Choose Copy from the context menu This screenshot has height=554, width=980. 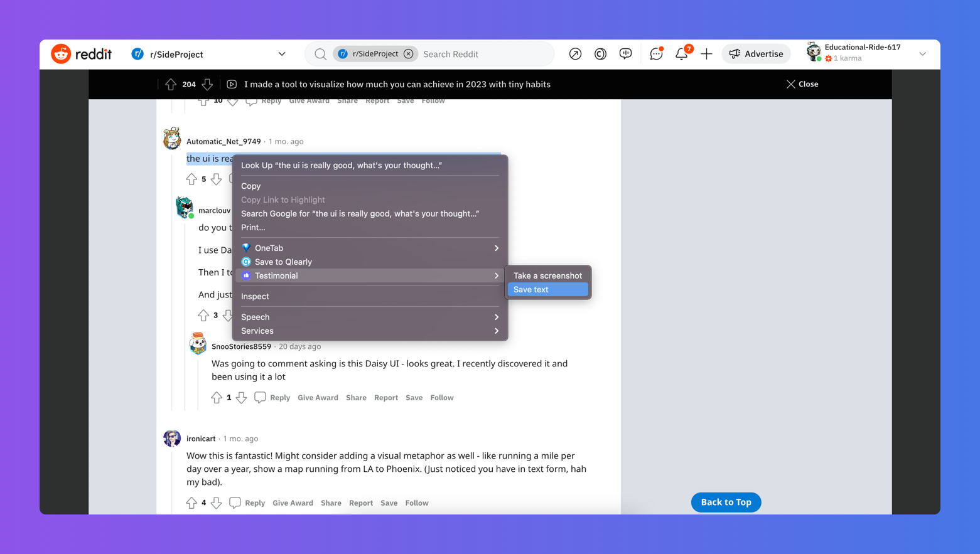250,186
